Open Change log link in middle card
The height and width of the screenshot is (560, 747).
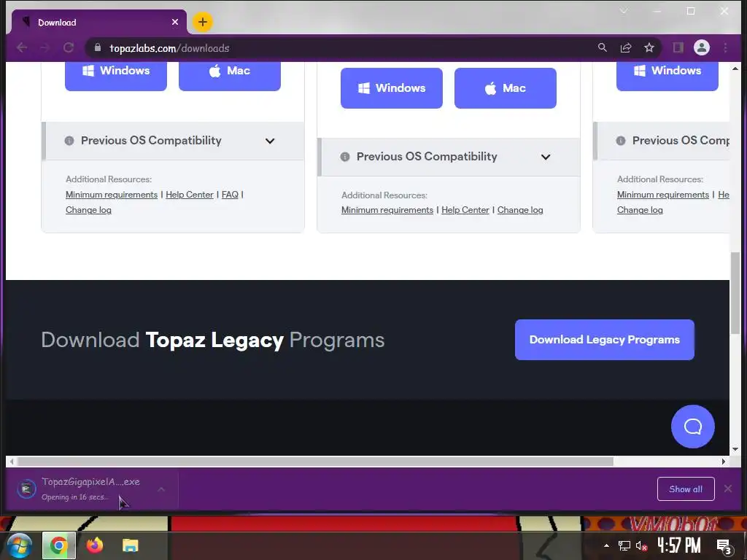coord(520,210)
